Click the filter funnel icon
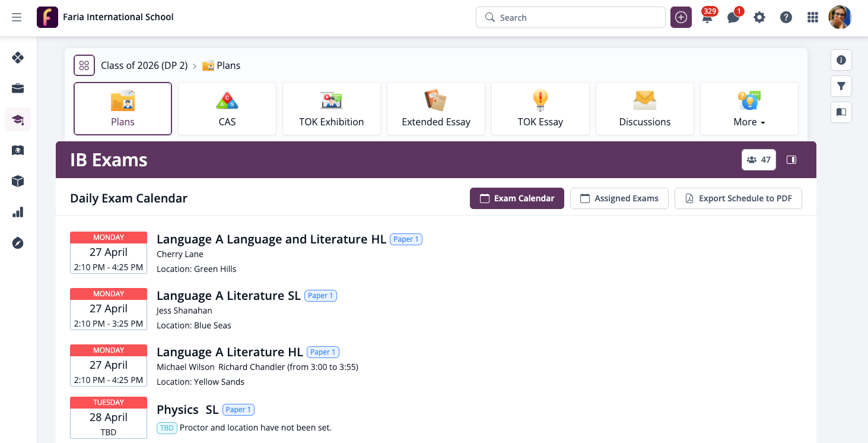 click(x=841, y=86)
